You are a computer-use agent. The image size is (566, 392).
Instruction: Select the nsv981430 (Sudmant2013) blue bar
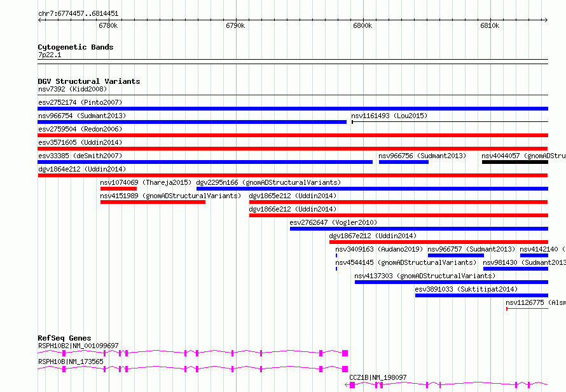[516, 269]
